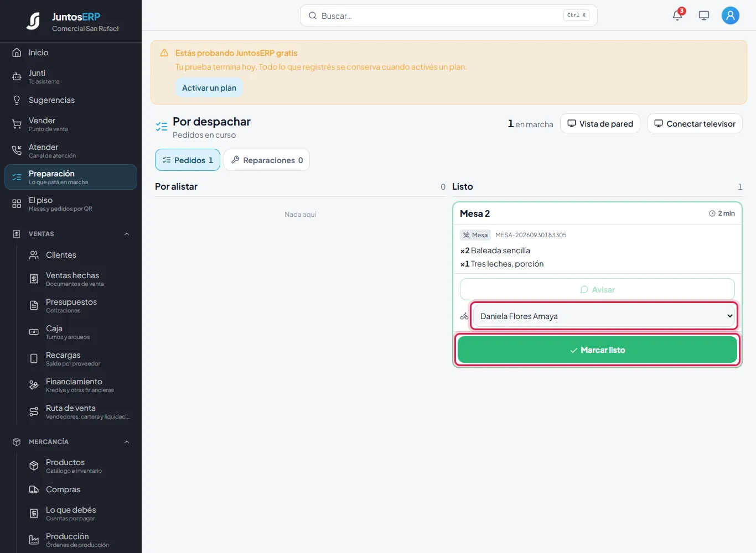The image size is (756, 553).
Task: Open Daniela Flores Amaya dropdown
Action: pyautogui.click(x=604, y=316)
